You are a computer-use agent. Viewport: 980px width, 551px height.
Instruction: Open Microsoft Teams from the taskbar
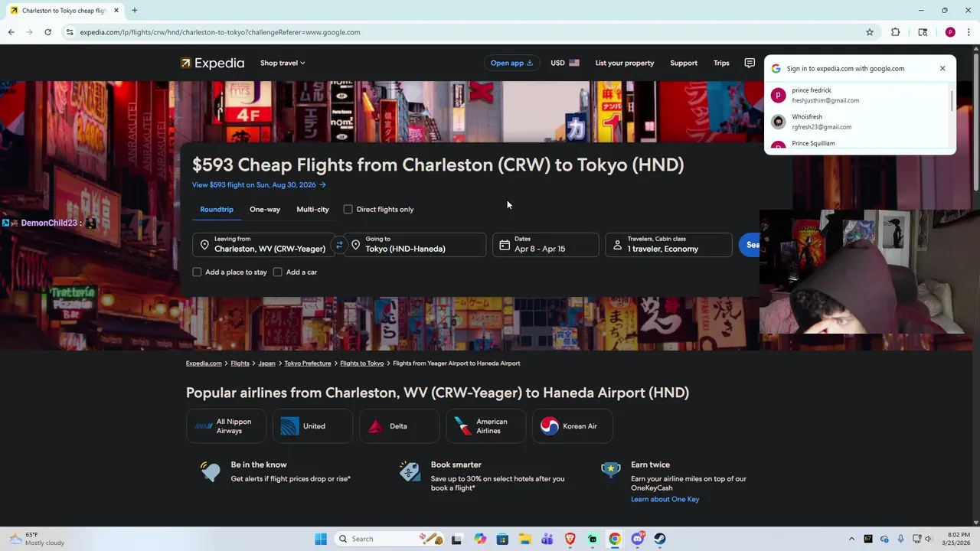pyautogui.click(x=547, y=539)
